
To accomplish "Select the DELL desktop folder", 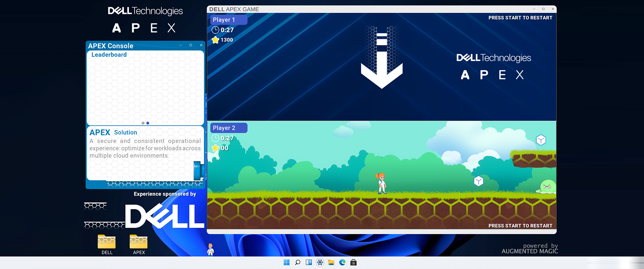I will click(x=107, y=245).
